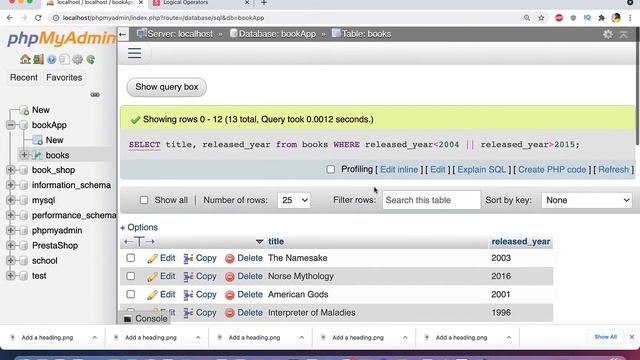The width and height of the screenshot is (640, 360).
Task: Bookmark this page with the star icon
Action: (x=541, y=18)
